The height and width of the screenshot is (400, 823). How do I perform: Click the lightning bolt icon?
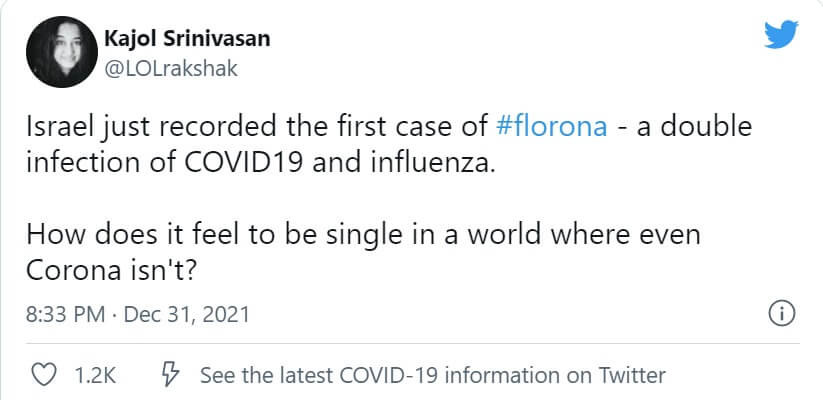(170, 375)
